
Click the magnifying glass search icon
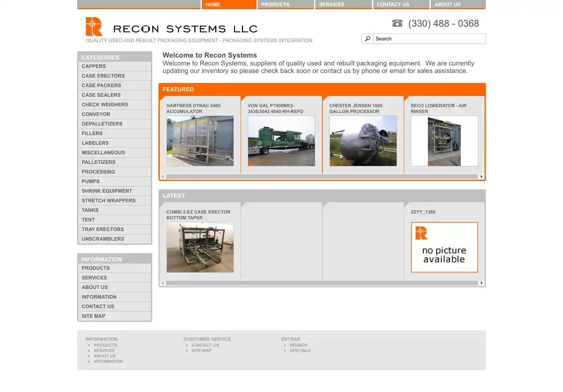tap(367, 39)
